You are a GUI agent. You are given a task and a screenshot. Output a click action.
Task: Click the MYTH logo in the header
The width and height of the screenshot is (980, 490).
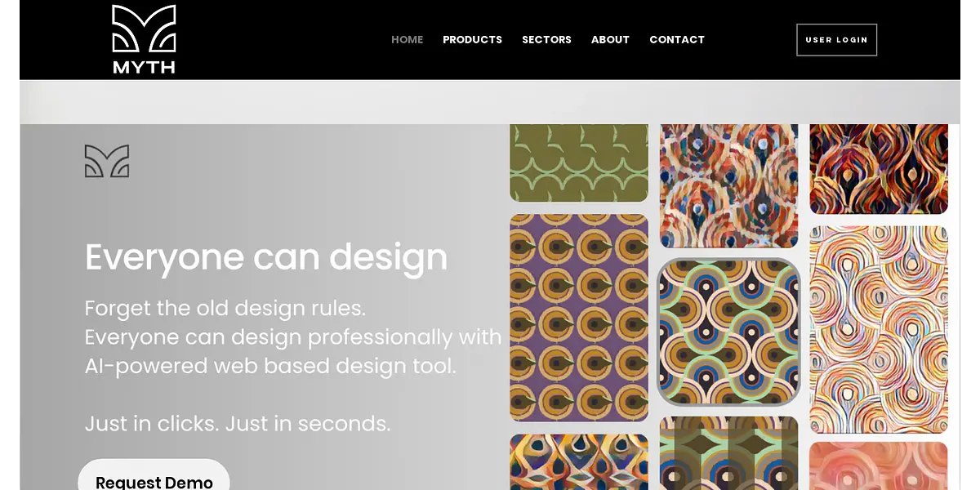point(144,39)
